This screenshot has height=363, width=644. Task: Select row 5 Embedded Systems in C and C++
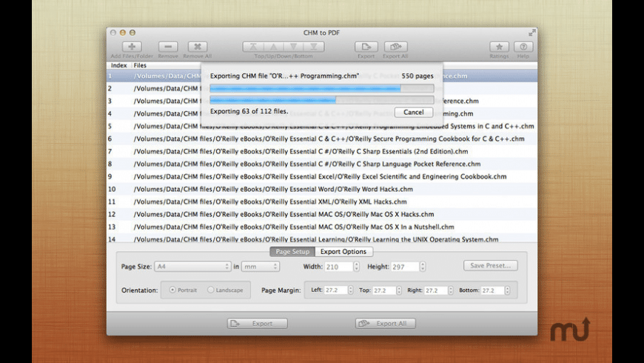(x=321, y=126)
